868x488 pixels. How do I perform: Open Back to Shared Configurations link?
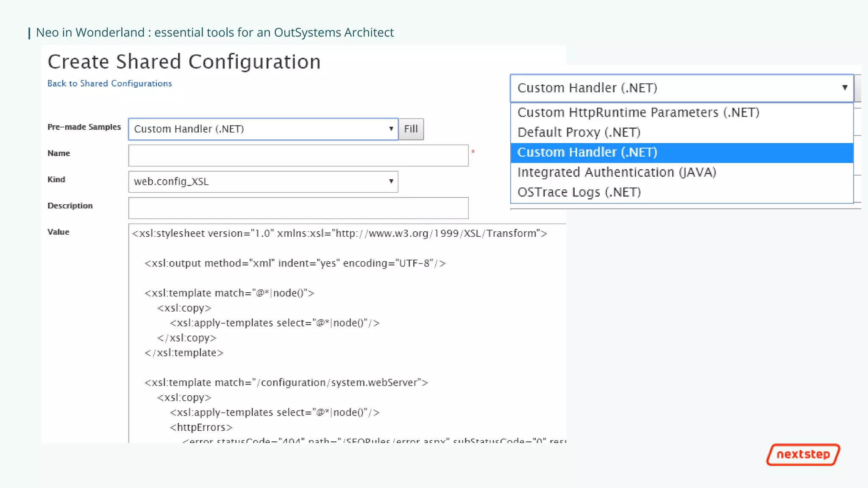(109, 83)
